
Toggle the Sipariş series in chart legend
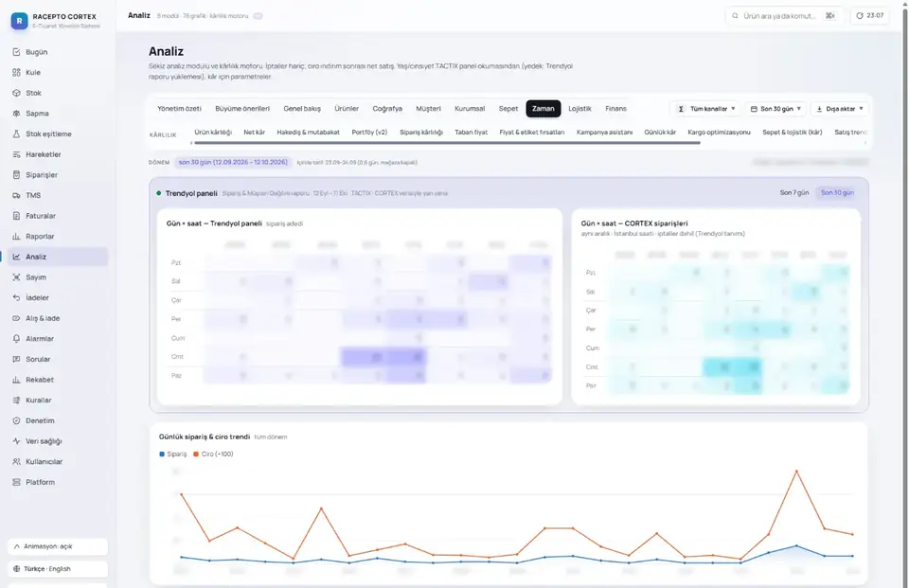point(172,454)
